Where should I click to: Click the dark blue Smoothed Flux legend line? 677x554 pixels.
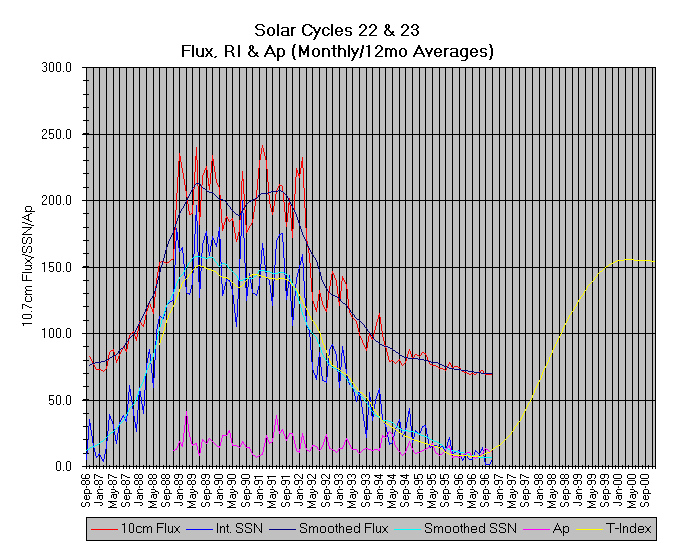(x=282, y=528)
